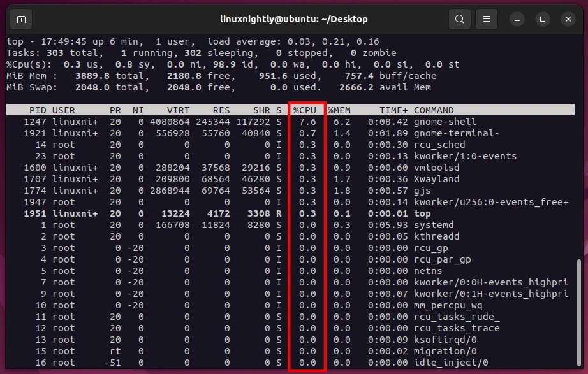Click the Xwayland command entry
Screen dimensions: 588x374
[436, 179]
